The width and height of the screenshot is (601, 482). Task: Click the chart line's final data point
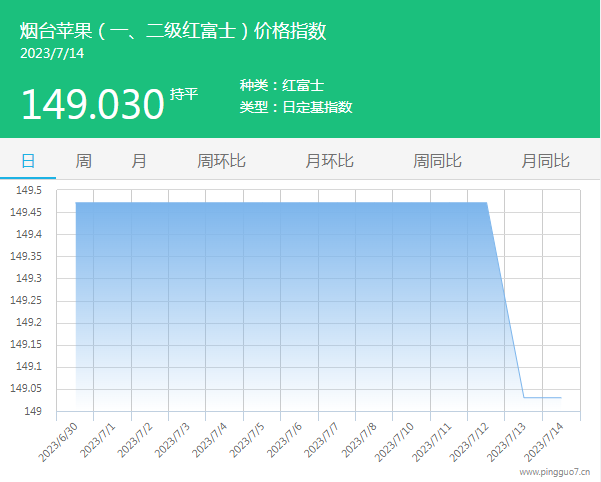coord(561,397)
